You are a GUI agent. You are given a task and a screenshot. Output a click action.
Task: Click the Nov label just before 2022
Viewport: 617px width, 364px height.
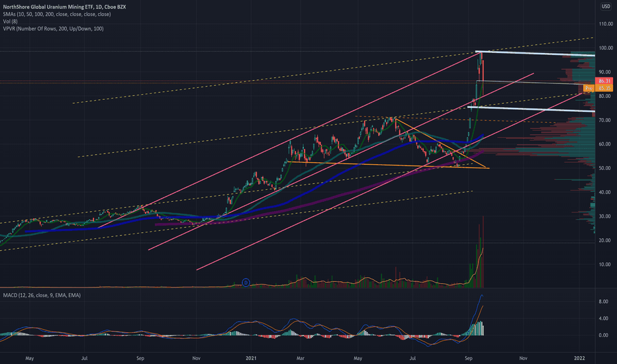point(523,358)
